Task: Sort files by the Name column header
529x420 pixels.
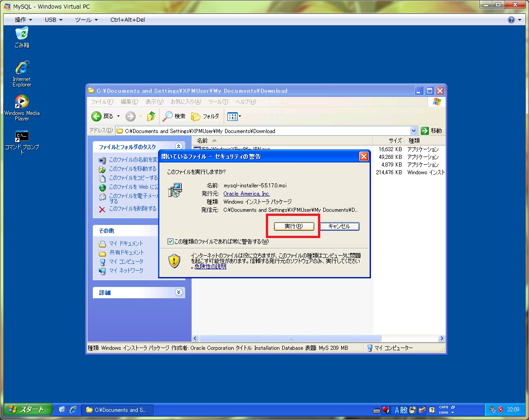Action: 282,141
